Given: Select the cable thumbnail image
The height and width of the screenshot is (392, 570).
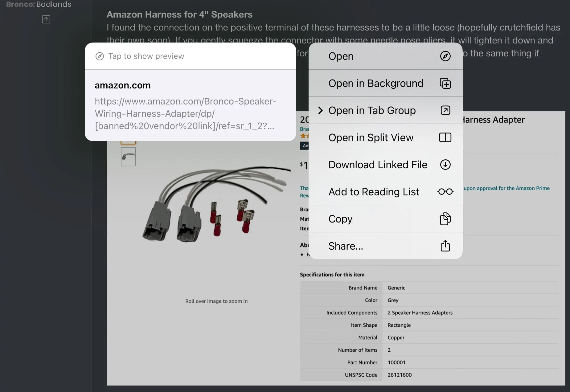Looking at the screenshot, I should click(128, 157).
